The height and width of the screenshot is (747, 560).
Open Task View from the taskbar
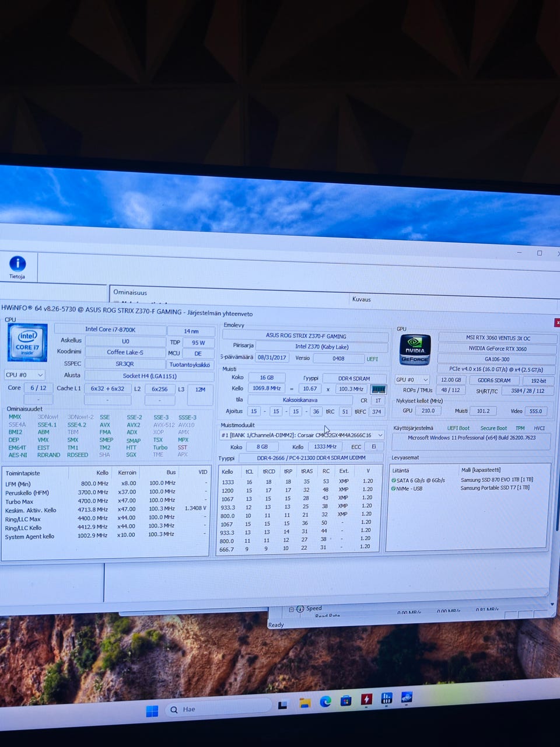coord(283,704)
